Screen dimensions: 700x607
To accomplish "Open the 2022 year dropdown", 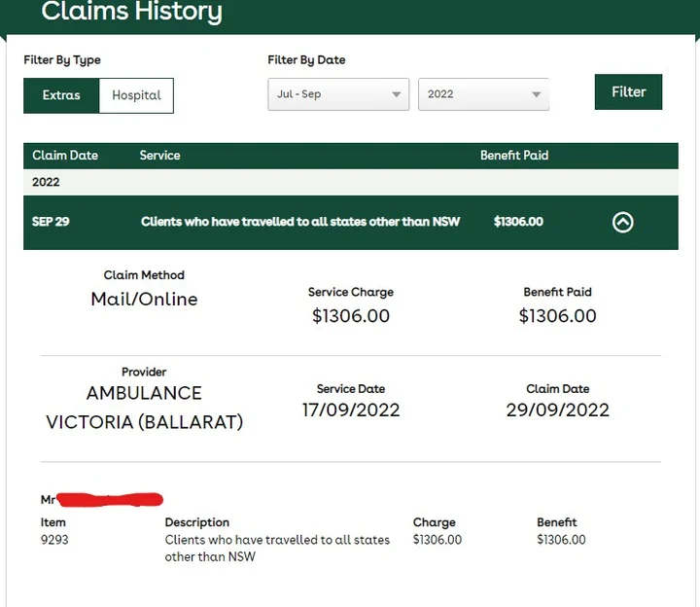I will [482, 94].
